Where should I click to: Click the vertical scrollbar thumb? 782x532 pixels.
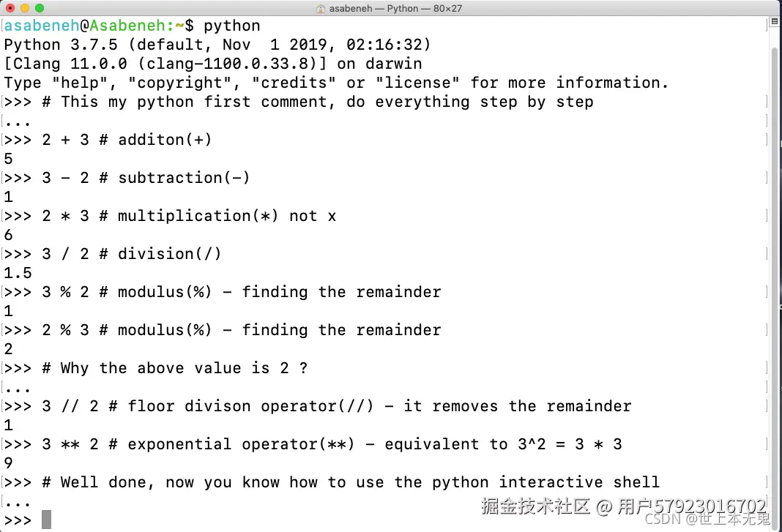click(x=775, y=278)
